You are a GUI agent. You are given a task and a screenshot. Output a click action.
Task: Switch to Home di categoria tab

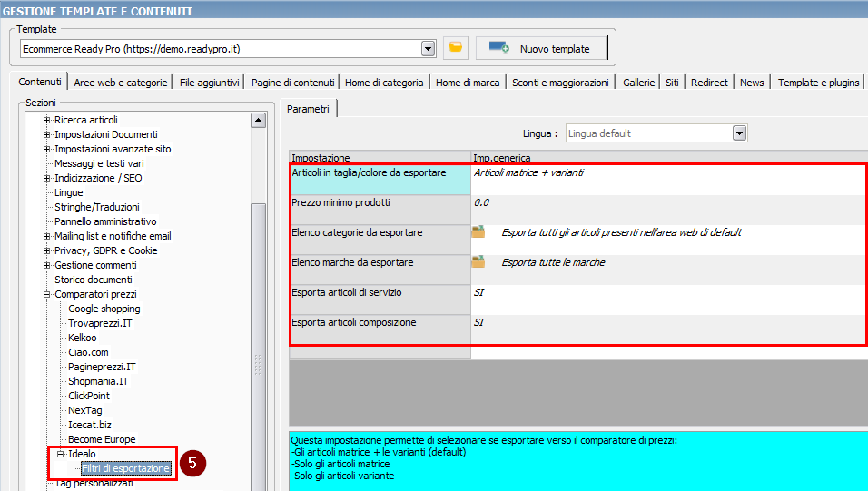coord(384,83)
